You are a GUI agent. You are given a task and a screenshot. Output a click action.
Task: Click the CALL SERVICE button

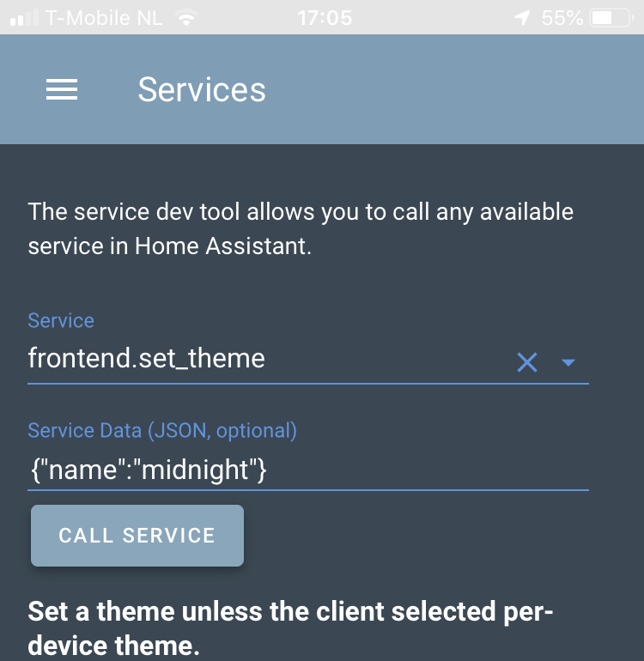[x=137, y=536]
